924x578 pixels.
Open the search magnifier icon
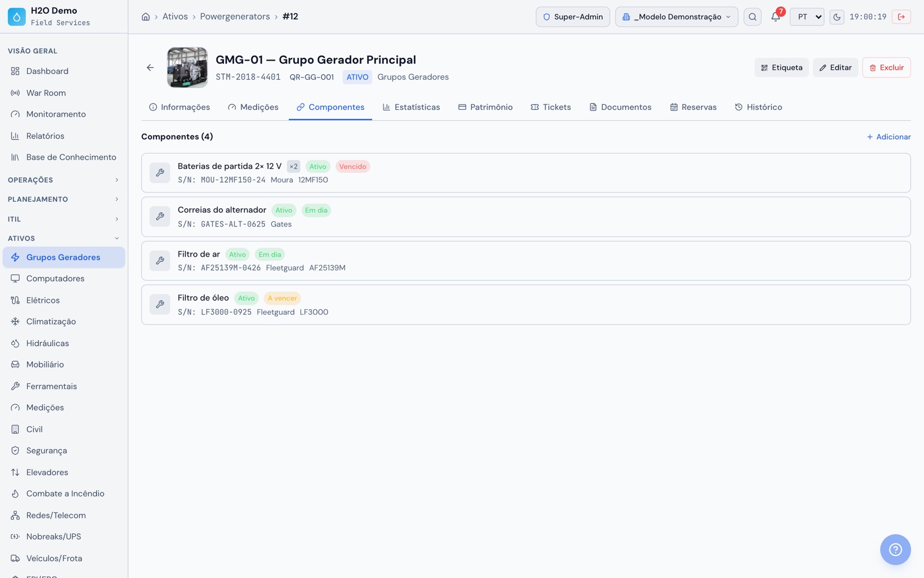752,17
